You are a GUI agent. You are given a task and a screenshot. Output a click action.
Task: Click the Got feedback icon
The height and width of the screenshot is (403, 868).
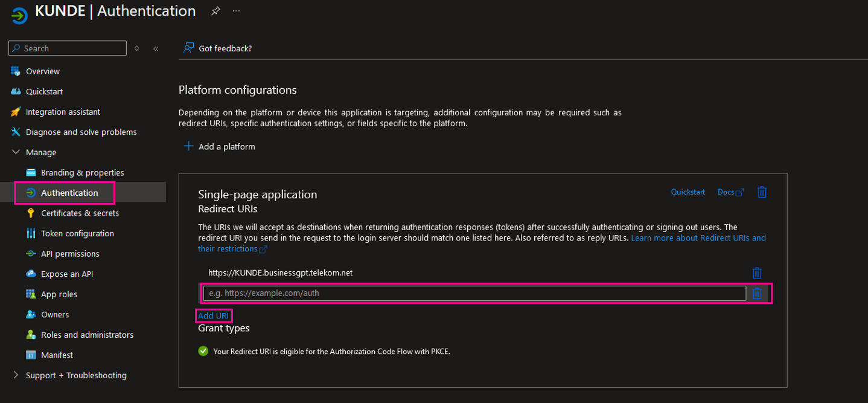coord(189,48)
